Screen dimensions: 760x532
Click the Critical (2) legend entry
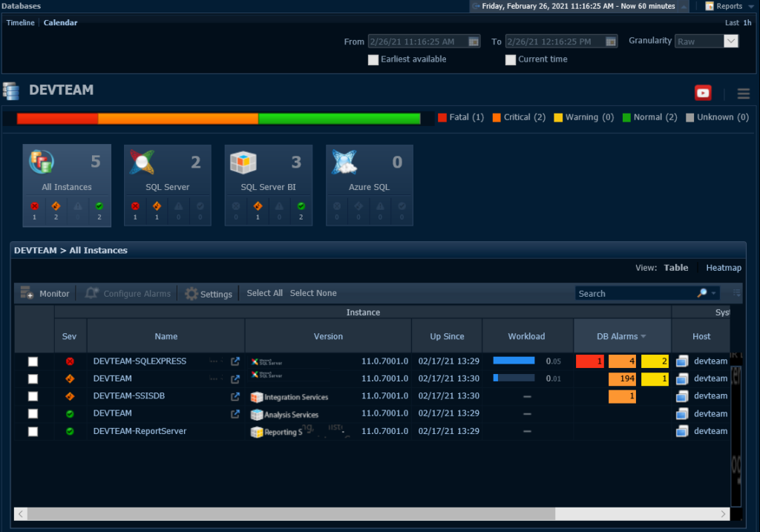click(x=519, y=117)
